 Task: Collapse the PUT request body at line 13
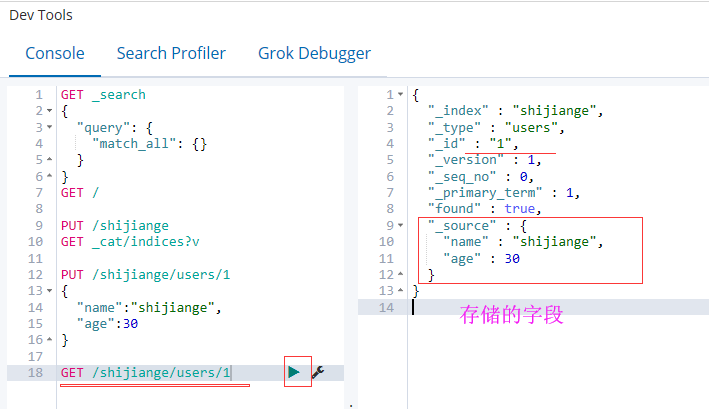(x=50, y=291)
